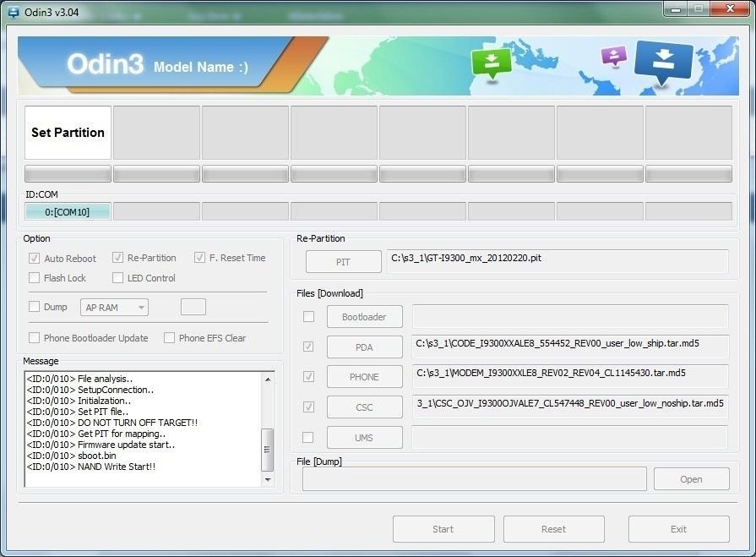756x557 pixels.
Task: Click the message log scroll up arrow
Action: (268, 379)
